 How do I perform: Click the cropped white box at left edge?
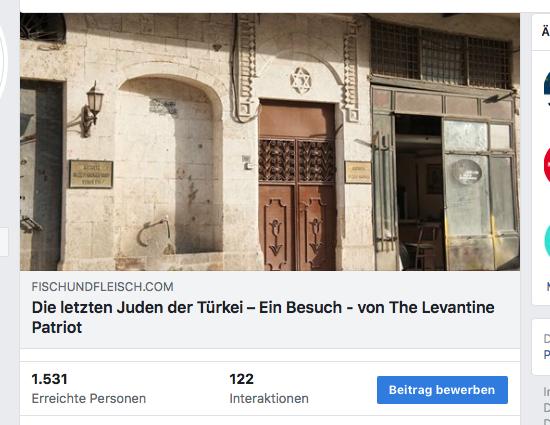(4, 242)
